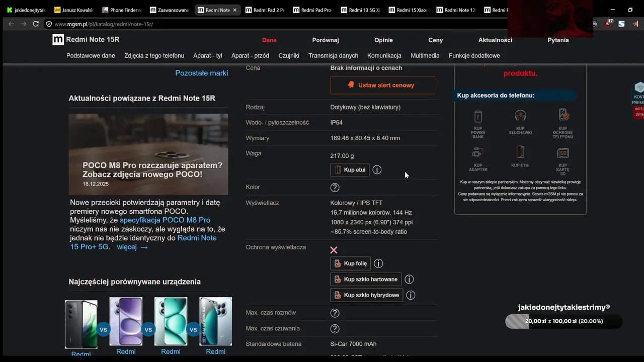Open the Ceny section tab
Viewport: 644px width, 362px height.
click(x=436, y=40)
